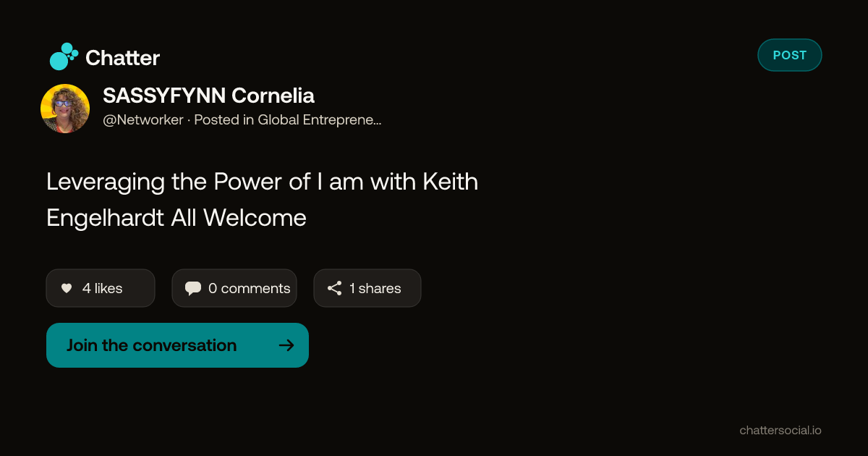Click the '4 likes' label
Viewport: 868px width, 456px height.
(x=103, y=288)
